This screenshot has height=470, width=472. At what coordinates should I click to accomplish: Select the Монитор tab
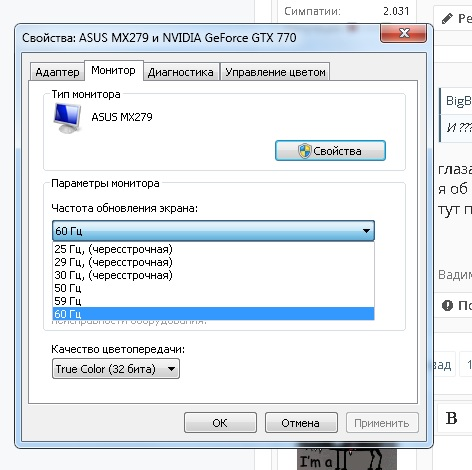114,70
